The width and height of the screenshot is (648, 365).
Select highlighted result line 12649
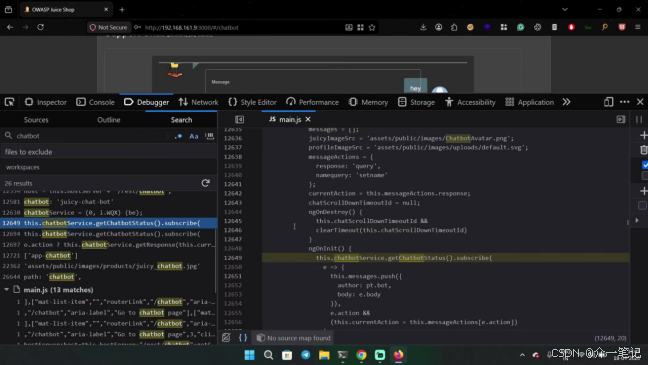pyautogui.click(x=108, y=223)
